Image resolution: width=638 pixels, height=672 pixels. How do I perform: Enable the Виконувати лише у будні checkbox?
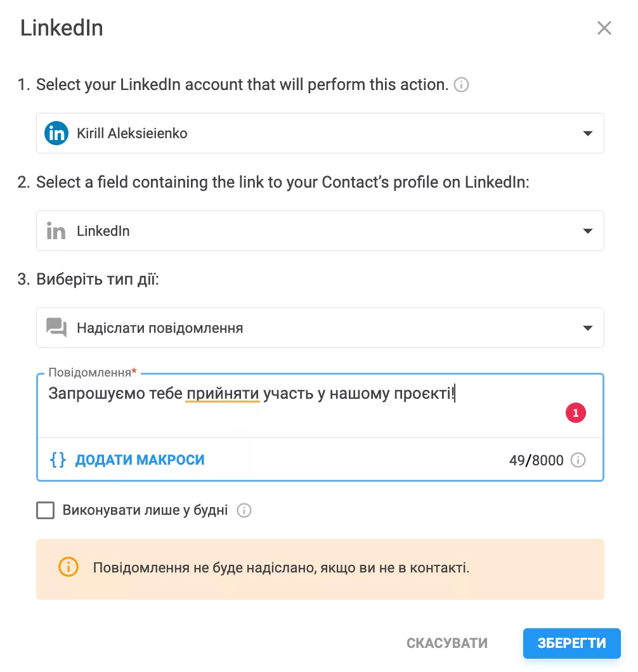coord(46,510)
